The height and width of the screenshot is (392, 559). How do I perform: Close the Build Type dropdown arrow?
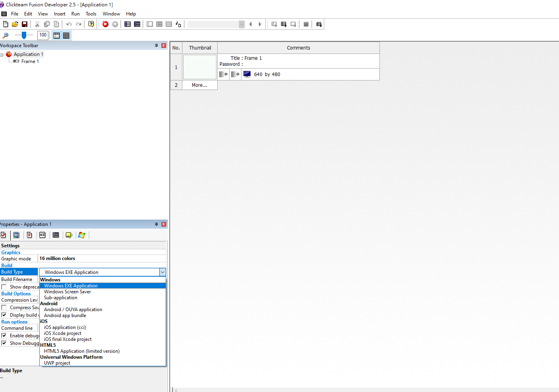pos(163,272)
